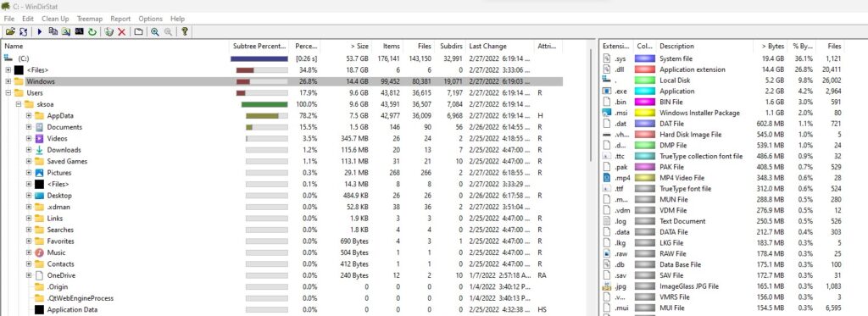Click the red X delete icon
Screen dimensions: 868x316
click(x=121, y=31)
